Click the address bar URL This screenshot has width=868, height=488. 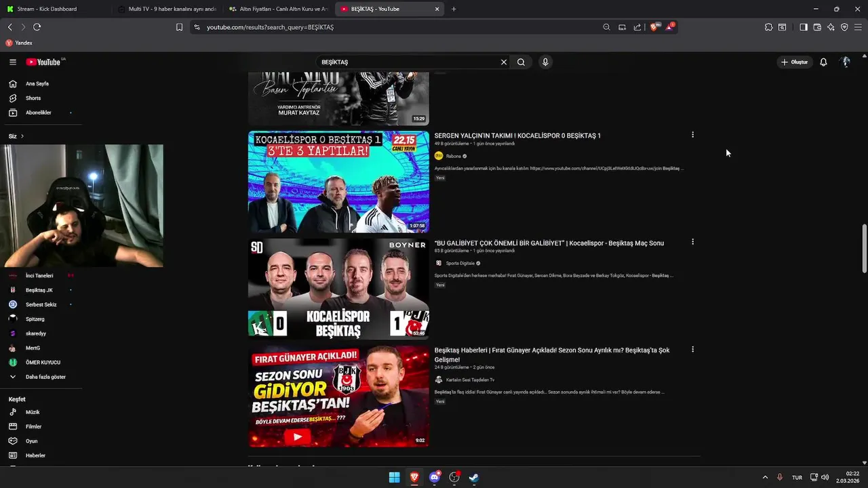pyautogui.click(x=270, y=27)
